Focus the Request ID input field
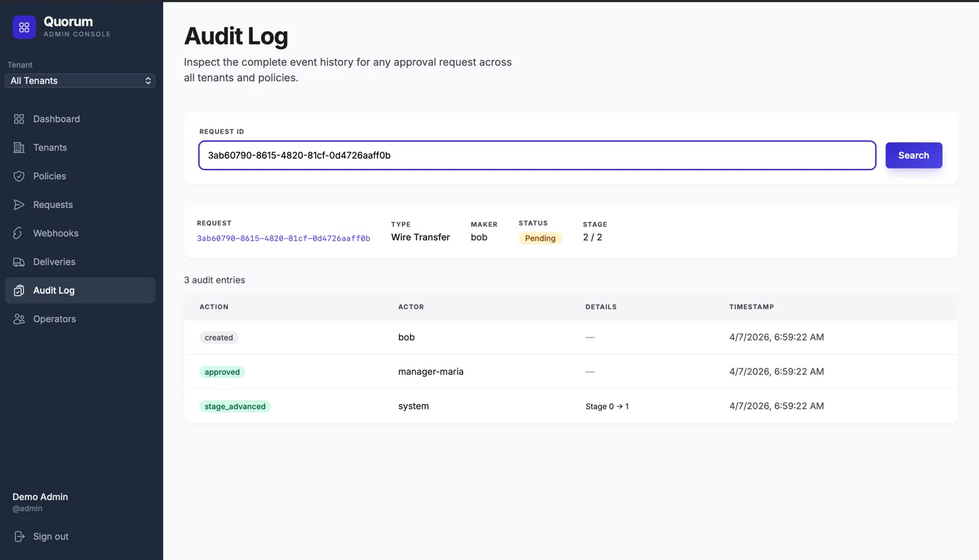This screenshot has height=560, width=979. pos(537,155)
